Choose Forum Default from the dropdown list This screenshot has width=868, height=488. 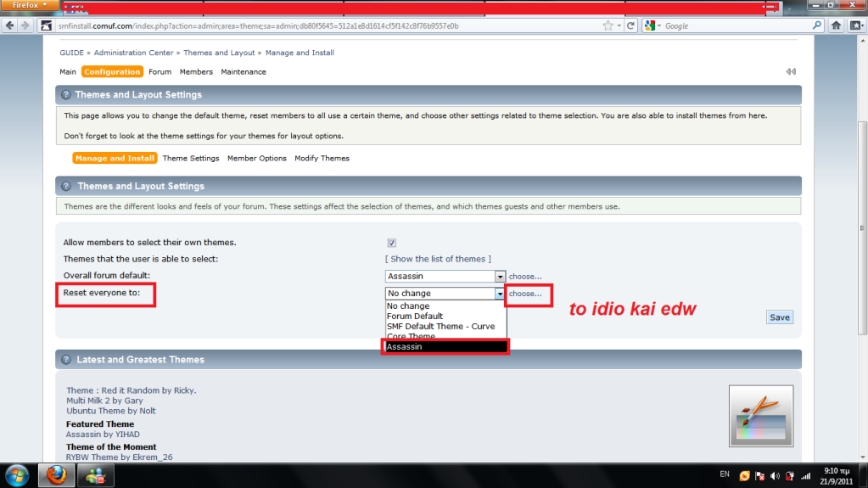click(415, 317)
